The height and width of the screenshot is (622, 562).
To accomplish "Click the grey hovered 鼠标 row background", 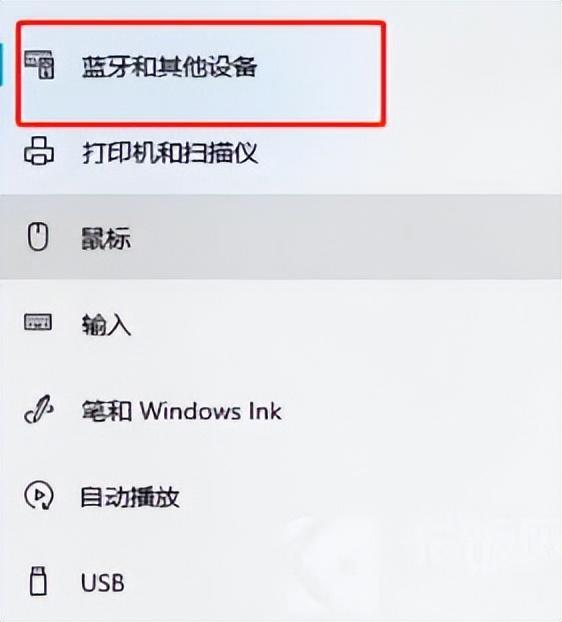I will [281, 237].
